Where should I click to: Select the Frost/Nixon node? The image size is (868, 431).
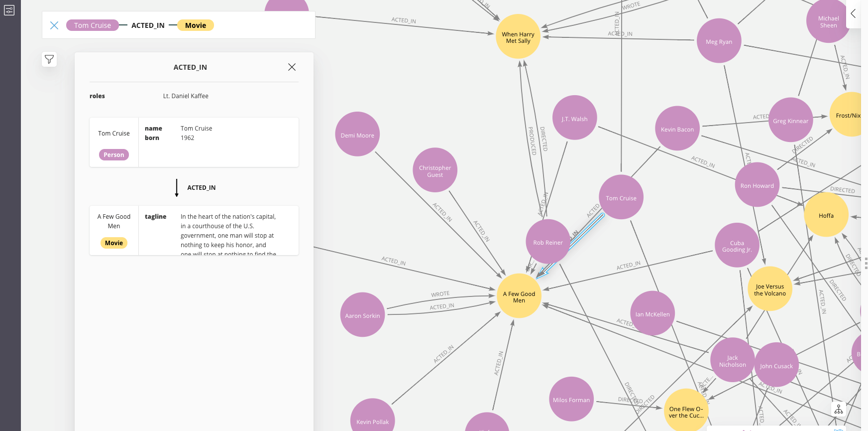(846, 115)
